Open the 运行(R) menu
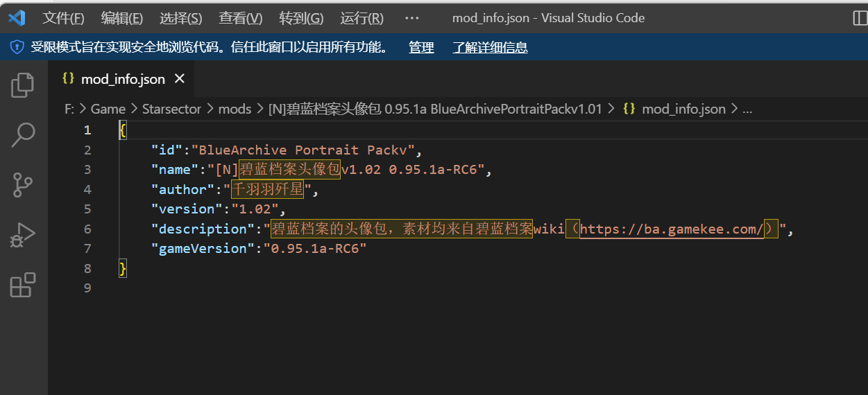 [361, 18]
